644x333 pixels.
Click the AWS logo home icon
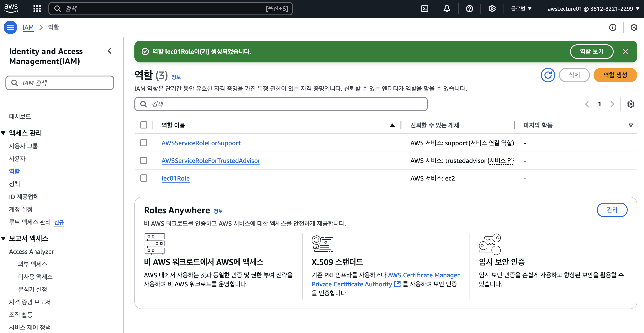coord(11,9)
